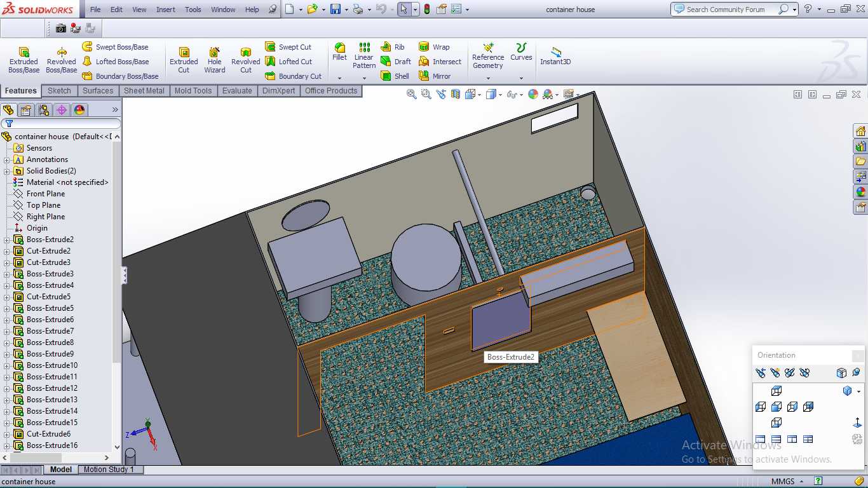Click the Wrap feature
868x488 pixels.
click(434, 47)
